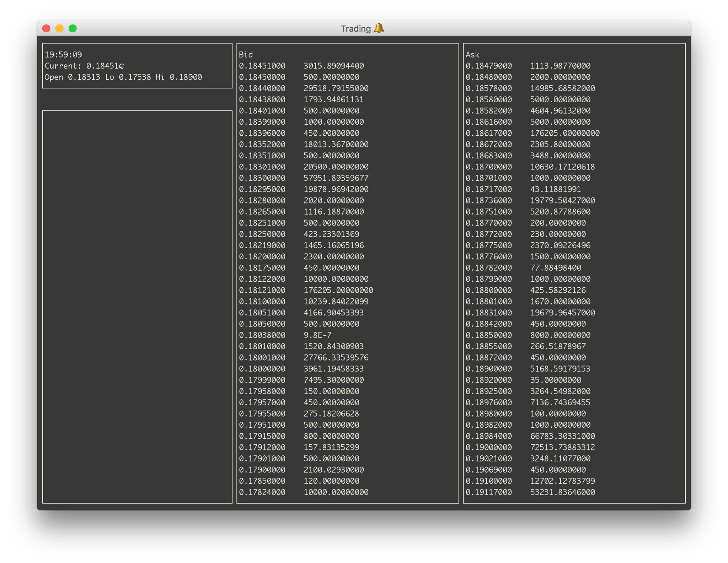Select ask volume 10630.17120618
Image resolution: width=728 pixels, height=563 pixels.
563,167
